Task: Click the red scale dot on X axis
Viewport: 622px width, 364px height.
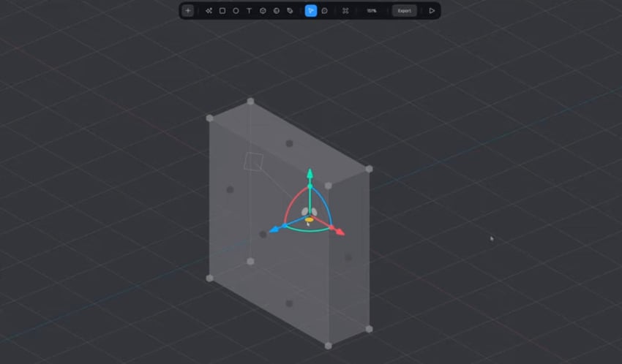Action: pyautogui.click(x=331, y=228)
